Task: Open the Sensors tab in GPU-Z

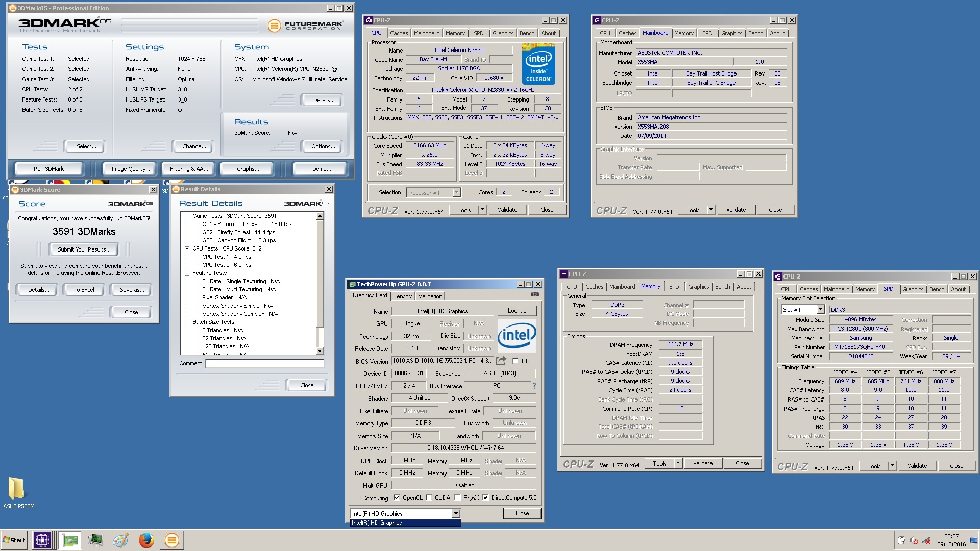Action: click(x=403, y=296)
